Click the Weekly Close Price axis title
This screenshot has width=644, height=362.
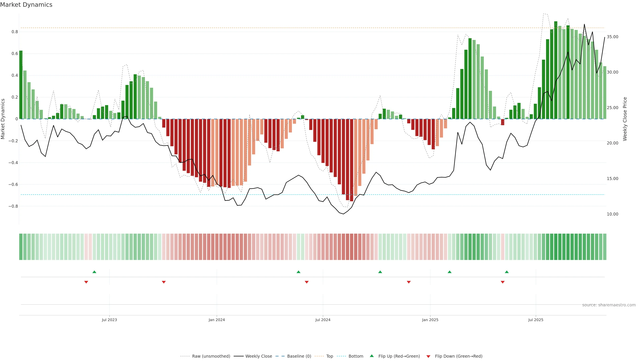point(625,119)
